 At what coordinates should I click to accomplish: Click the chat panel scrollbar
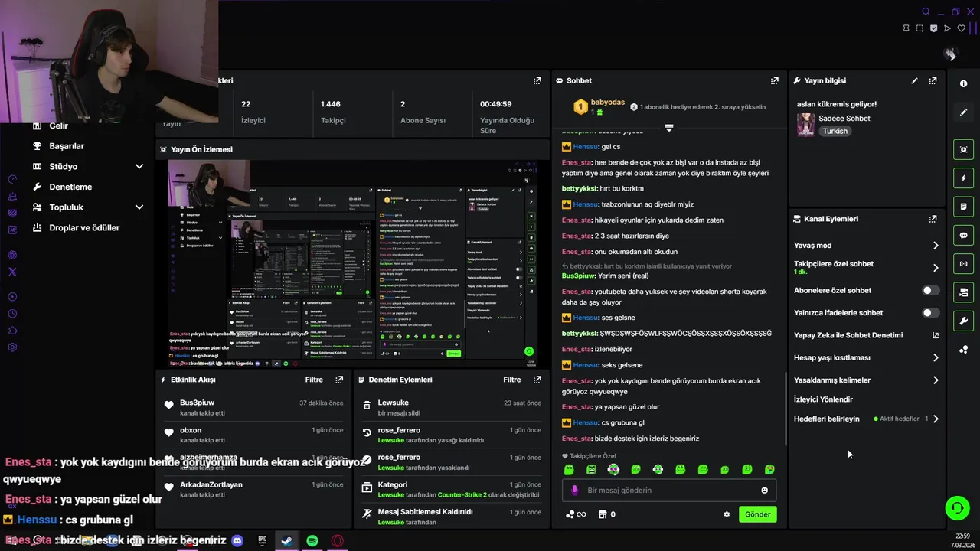tap(786, 409)
